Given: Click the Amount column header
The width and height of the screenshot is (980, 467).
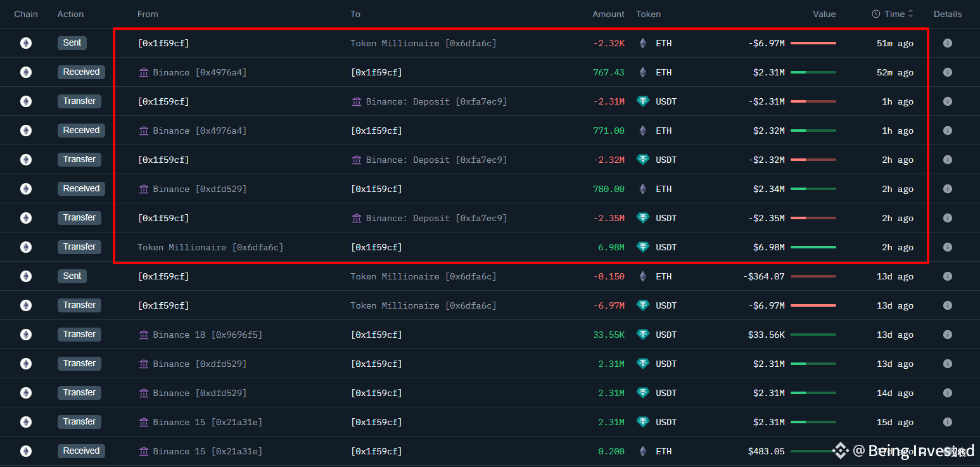Looking at the screenshot, I should coord(608,14).
